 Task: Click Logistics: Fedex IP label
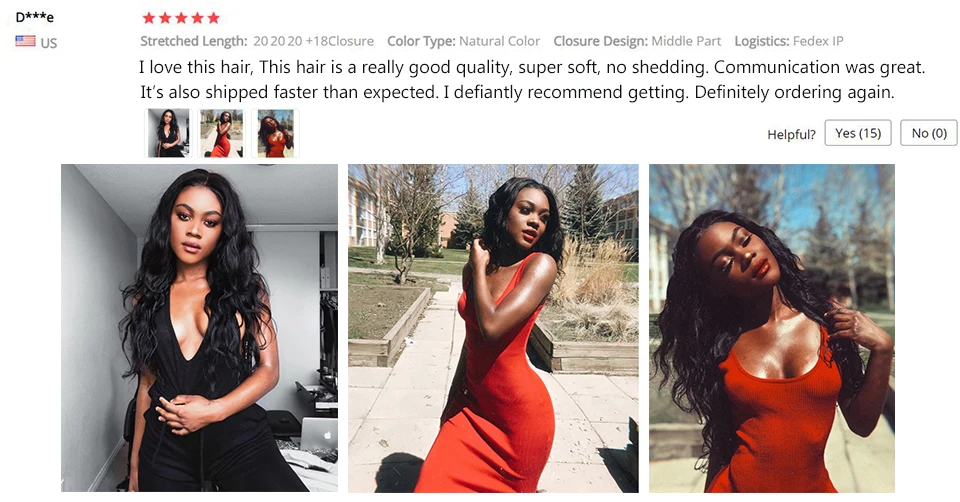(x=789, y=41)
